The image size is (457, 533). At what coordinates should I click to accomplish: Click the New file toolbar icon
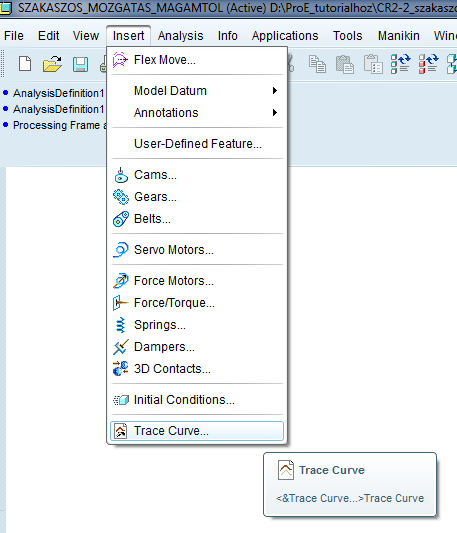[25, 64]
